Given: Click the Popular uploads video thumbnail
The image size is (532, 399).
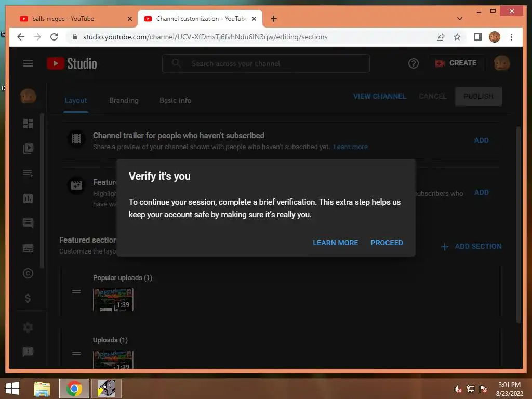Looking at the screenshot, I should 113,300.
